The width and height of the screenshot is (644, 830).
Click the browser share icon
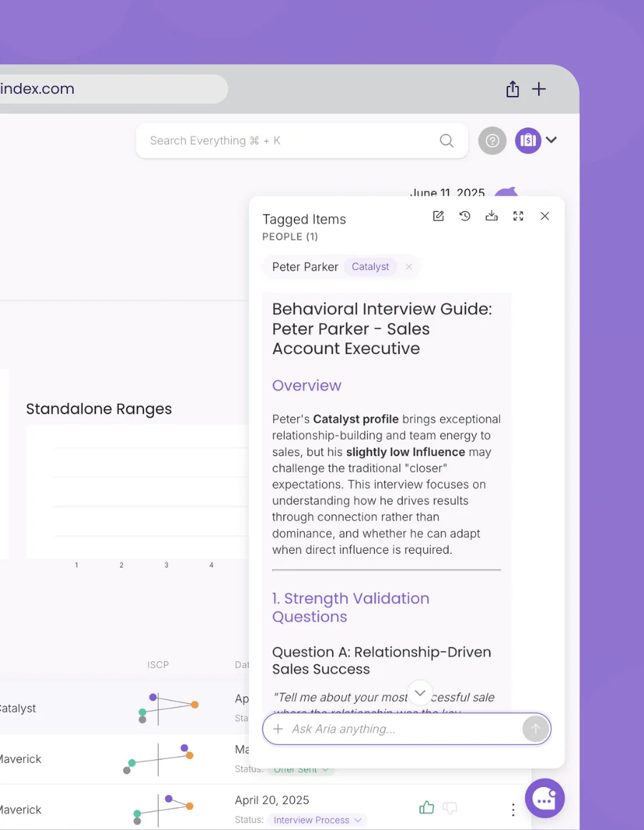pos(512,89)
